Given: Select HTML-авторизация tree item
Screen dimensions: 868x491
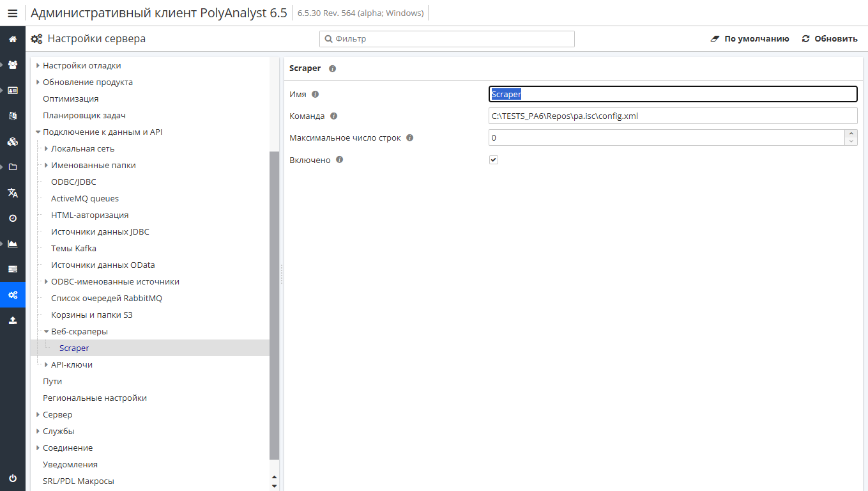Looking at the screenshot, I should pyautogui.click(x=90, y=215).
